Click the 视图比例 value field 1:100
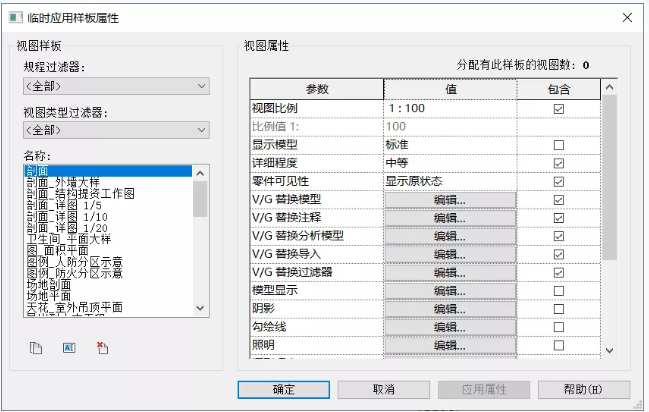The height and width of the screenshot is (412, 649). (x=450, y=108)
